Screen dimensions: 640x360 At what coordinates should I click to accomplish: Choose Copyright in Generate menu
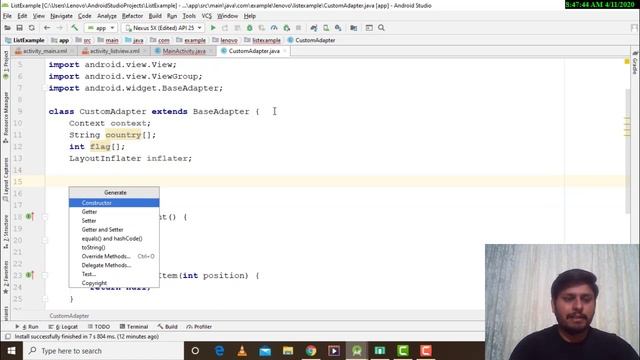114,283
